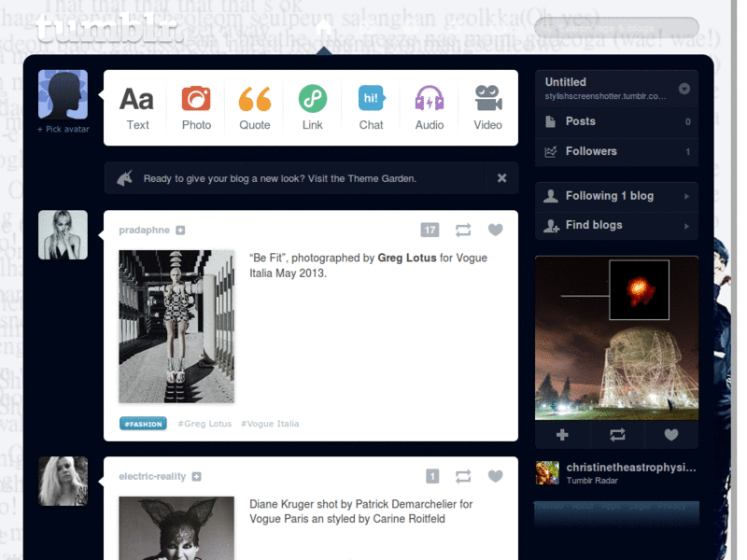Image resolution: width=747 pixels, height=560 pixels.
Task: Like the pradaphne post
Action: 496,230
